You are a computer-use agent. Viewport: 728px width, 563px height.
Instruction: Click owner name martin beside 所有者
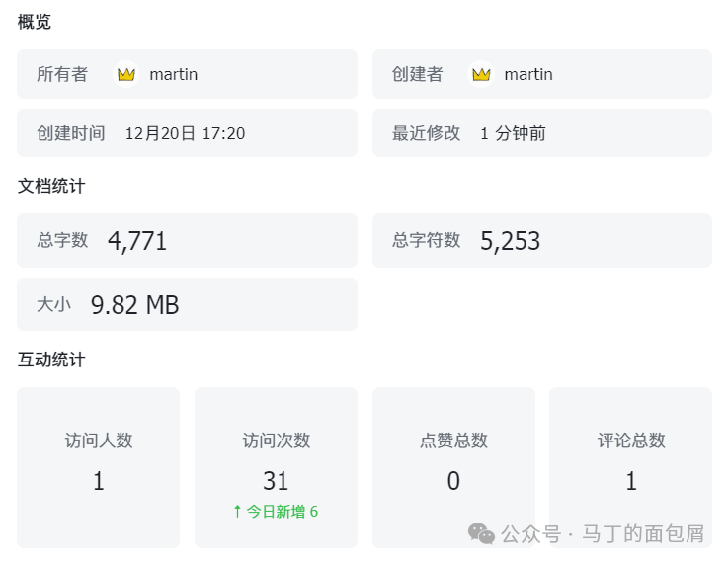coord(174,74)
